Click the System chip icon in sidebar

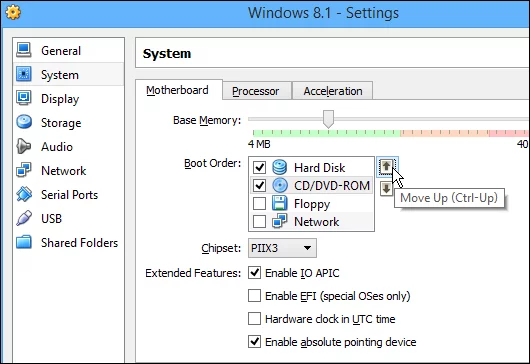coord(24,74)
